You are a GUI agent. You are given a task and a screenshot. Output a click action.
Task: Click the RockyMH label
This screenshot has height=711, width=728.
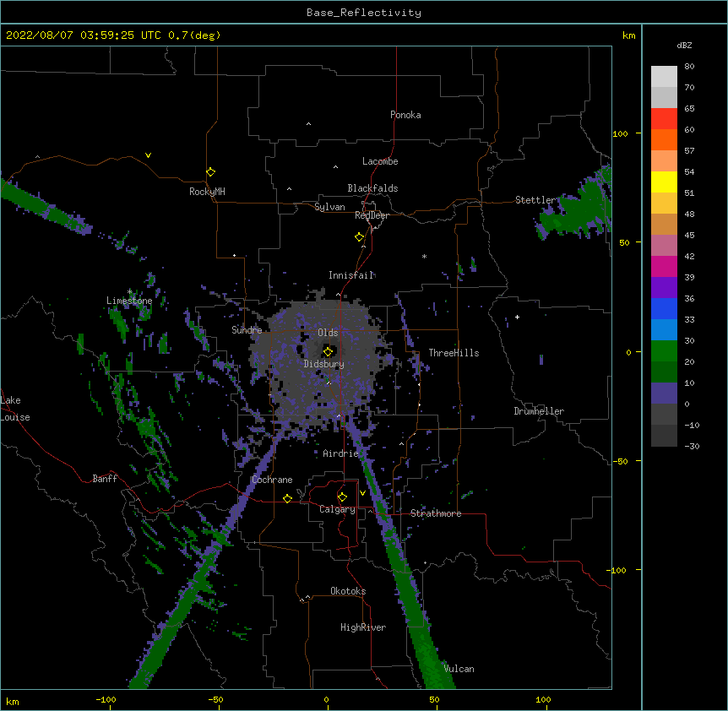point(207,192)
